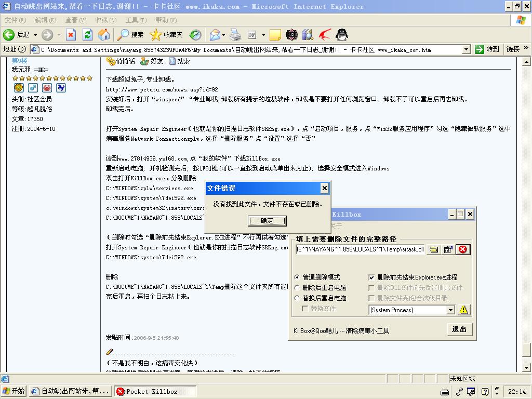Image resolution: width=532 pixels, height=399 pixels.
Task: Click the file properties icon in Killbox
Action: point(448,249)
